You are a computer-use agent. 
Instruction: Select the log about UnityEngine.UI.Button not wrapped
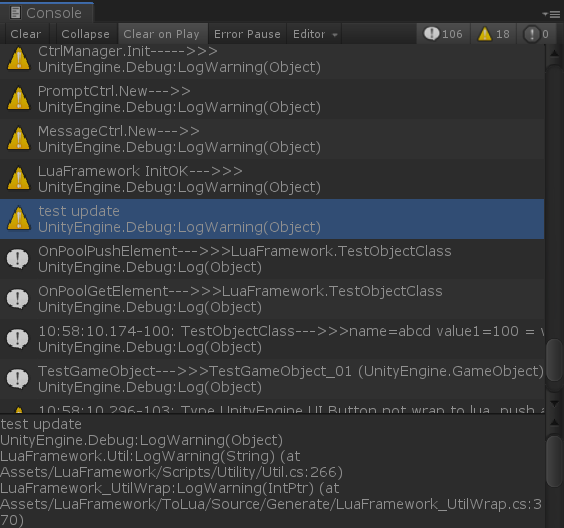(272, 406)
